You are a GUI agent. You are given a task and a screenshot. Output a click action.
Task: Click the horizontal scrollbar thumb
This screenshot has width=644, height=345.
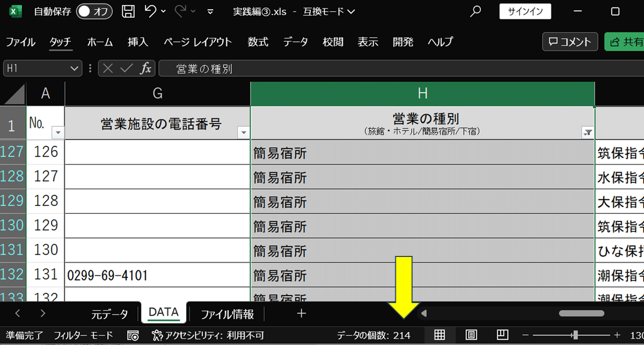(x=582, y=313)
